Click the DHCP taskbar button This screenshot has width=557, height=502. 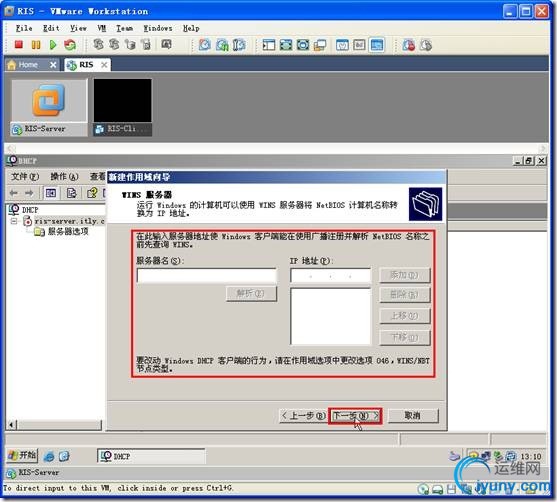(151, 456)
